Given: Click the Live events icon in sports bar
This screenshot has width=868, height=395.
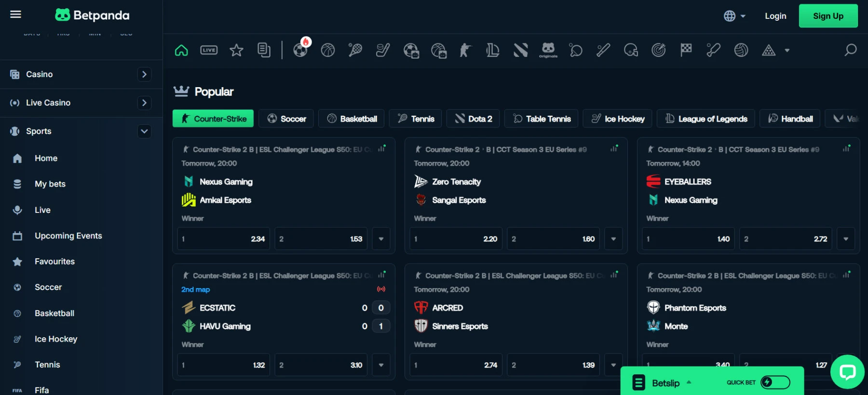Looking at the screenshot, I should click(x=209, y=50).
